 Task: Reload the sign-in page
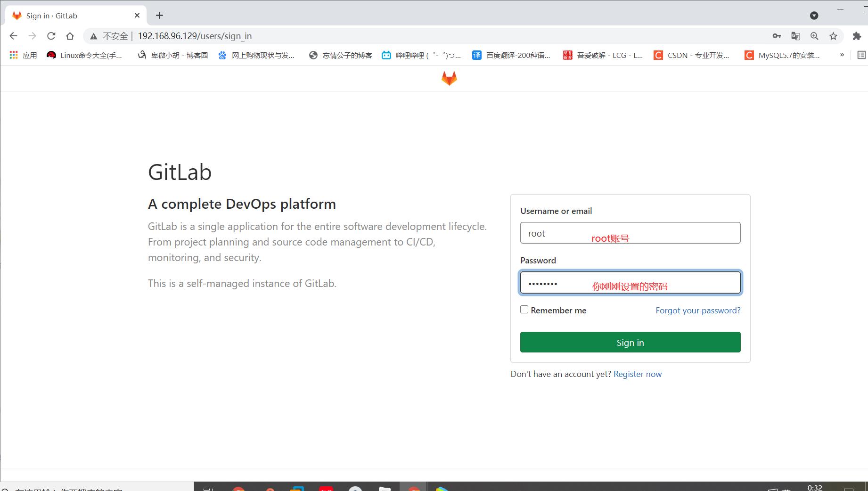coord(51,36)
